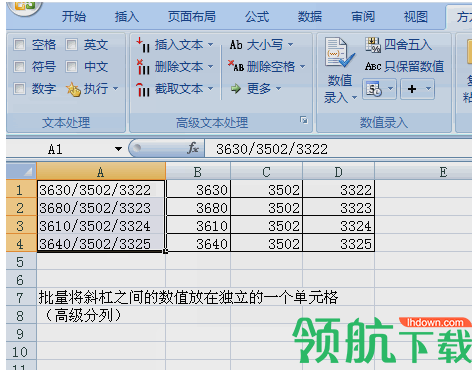
Task: Switch to the 开始 tab
Action: point(74,16)
